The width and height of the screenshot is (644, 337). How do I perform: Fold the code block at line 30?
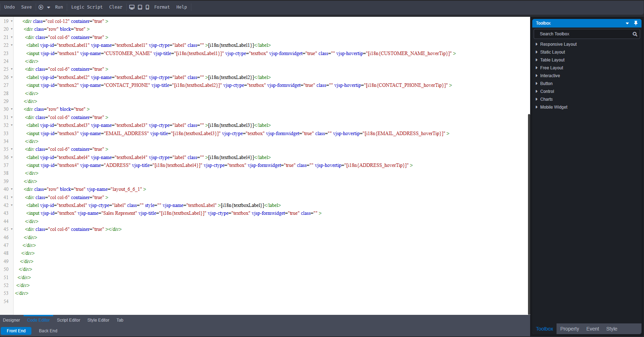click(12, 109)
